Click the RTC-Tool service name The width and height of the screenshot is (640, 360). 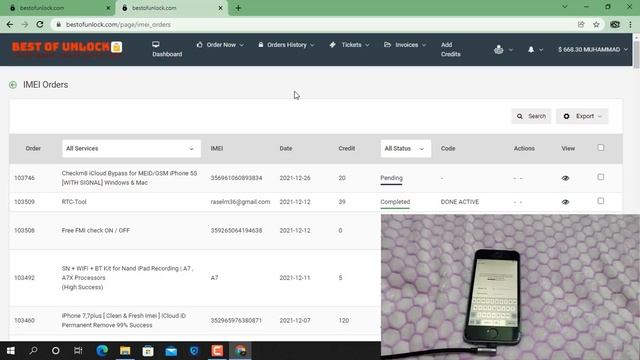coord(74,202)
